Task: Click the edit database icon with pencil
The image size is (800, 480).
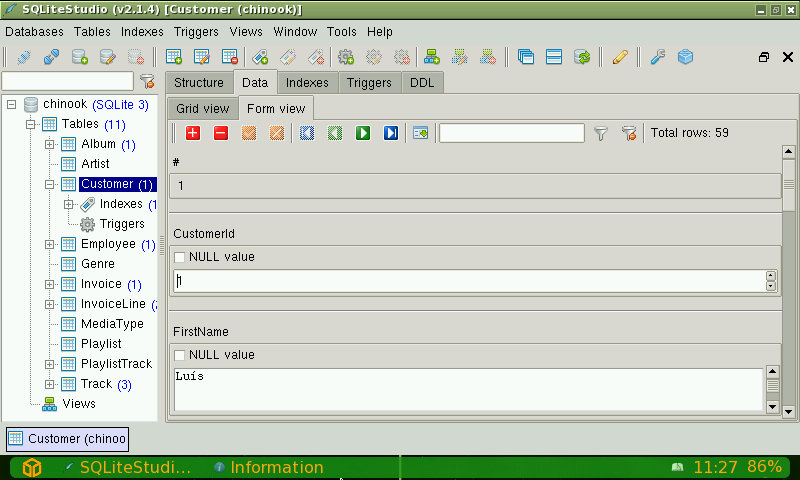Action: (x=108, y=57)
